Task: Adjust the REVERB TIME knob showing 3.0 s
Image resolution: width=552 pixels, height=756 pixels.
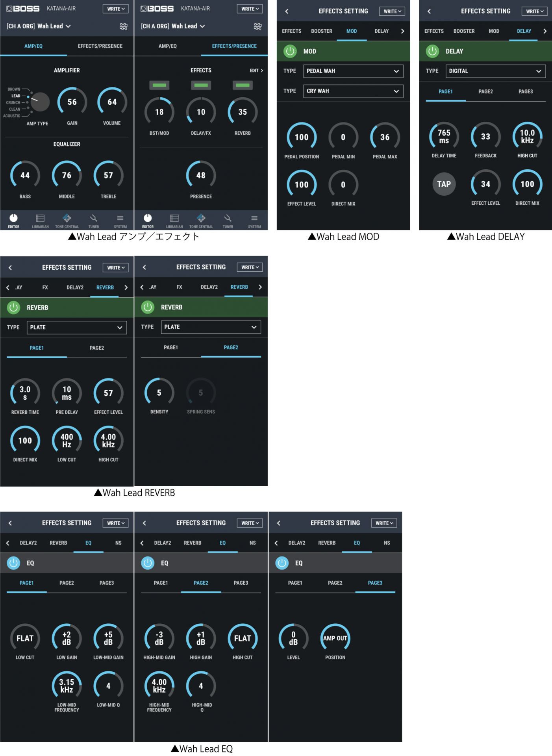Action: (x=25, y=393)
